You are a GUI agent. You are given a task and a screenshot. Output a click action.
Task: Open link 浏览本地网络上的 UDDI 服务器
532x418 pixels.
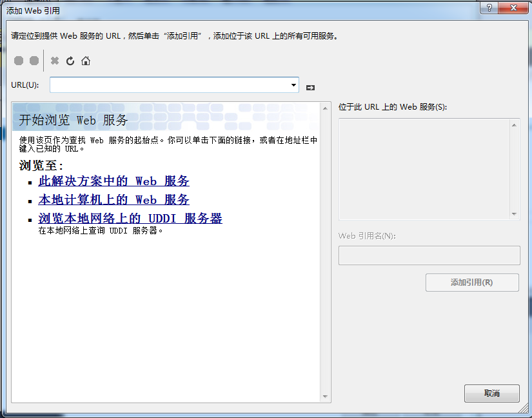click(x=130, y=219)
